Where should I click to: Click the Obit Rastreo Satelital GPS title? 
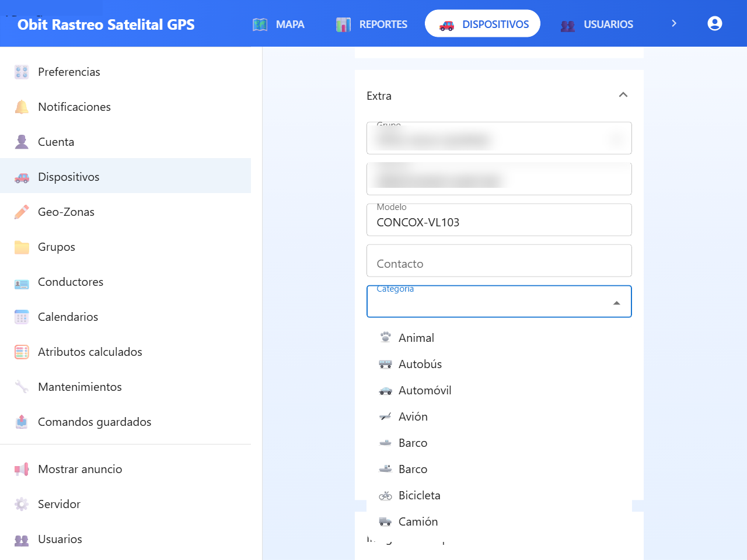click(106, 24)
